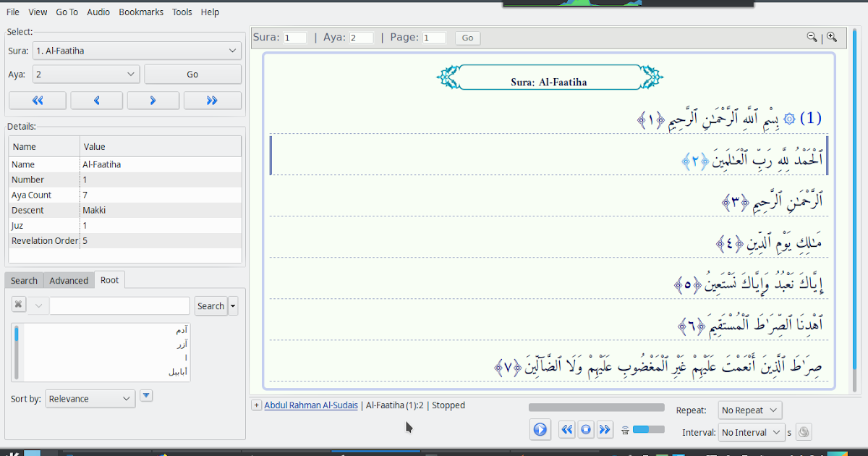Select the Root tab
868x456 pixels.
[109, 279]
